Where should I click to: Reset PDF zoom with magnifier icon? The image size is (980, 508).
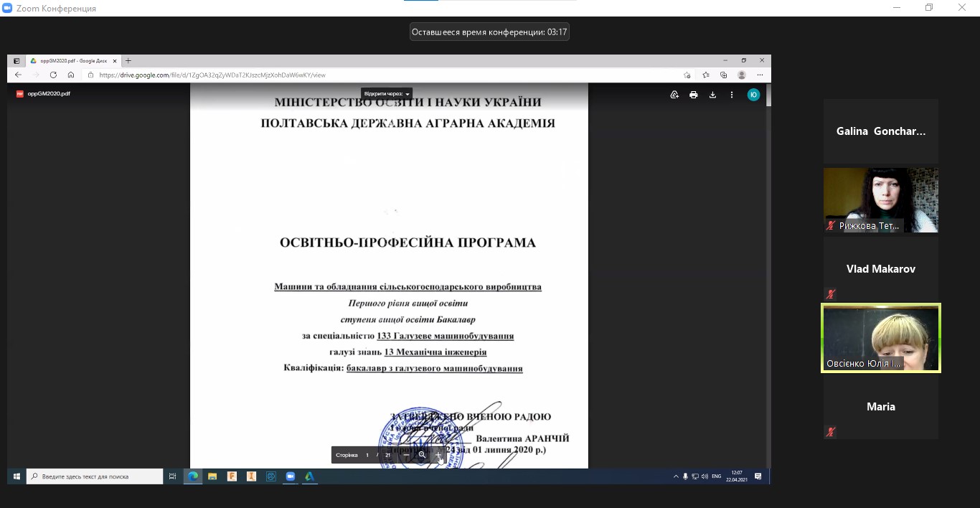tap(422, 455)
